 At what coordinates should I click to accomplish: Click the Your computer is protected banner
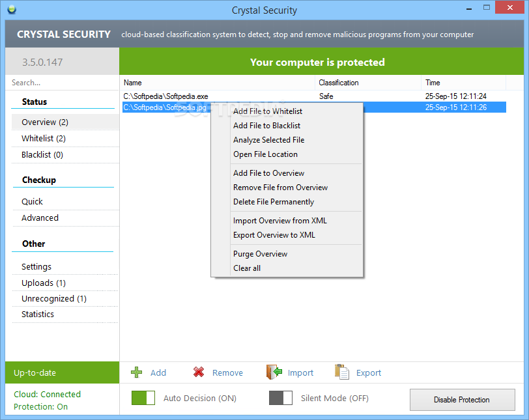(321, 61)
